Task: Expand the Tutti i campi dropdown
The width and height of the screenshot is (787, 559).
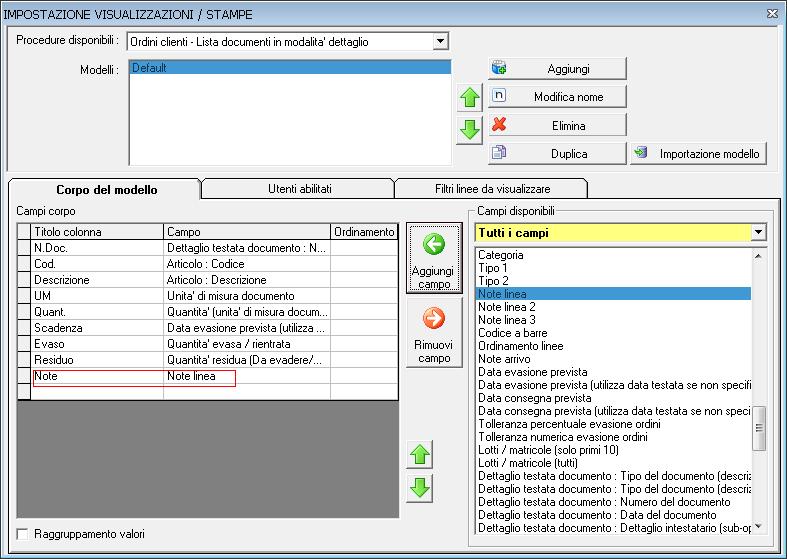Action: pos(758,232)
